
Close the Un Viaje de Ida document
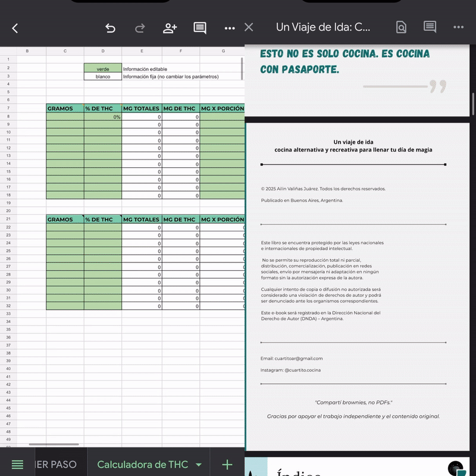pyautogui.click(x=249, y=27)
